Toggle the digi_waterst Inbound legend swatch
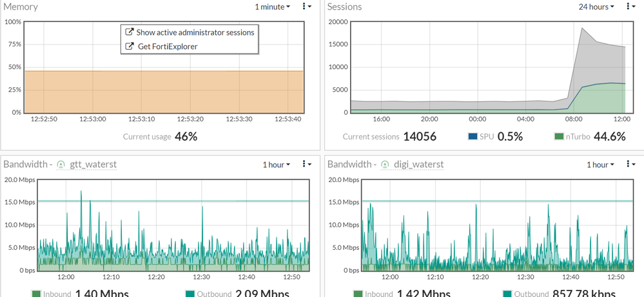The width and height of the screenshot is (644, 297). point(358,294)
